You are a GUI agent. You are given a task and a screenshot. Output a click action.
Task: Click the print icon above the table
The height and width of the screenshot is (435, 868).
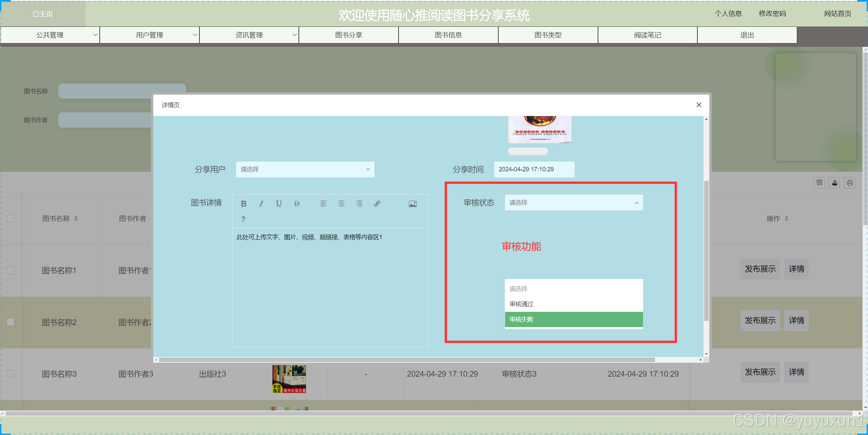tap(849, 183)
